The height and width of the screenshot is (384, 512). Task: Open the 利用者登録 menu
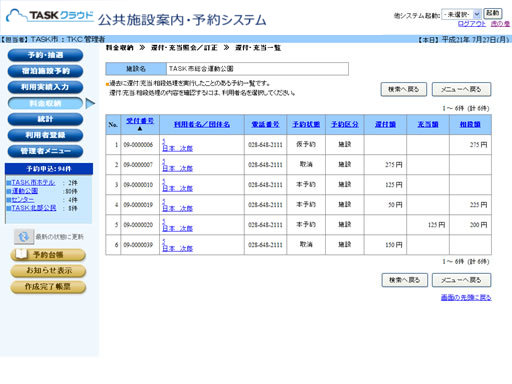click(x=45, y=135)
